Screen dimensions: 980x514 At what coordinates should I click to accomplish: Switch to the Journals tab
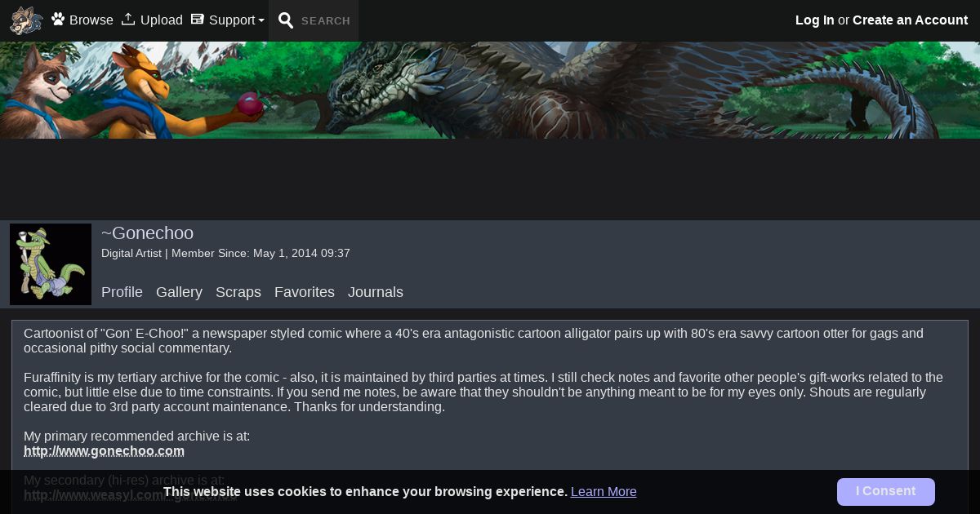[x=376, y=292]
